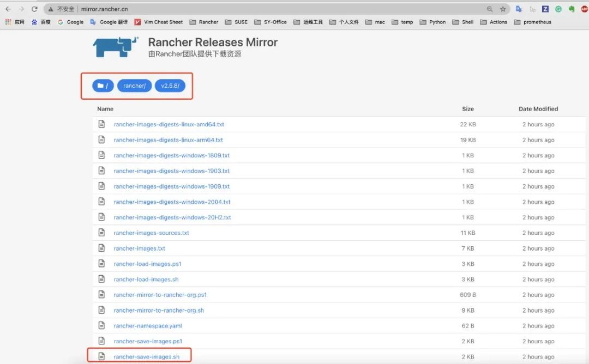Sort by Size column header
Viewport: 589px width, 364px height.
coord(468,109)
